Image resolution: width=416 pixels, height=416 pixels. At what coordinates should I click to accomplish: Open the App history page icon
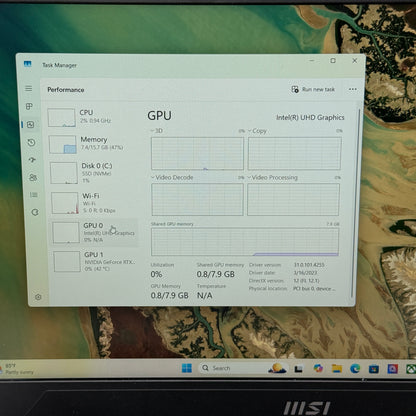[x=31, y=143]
